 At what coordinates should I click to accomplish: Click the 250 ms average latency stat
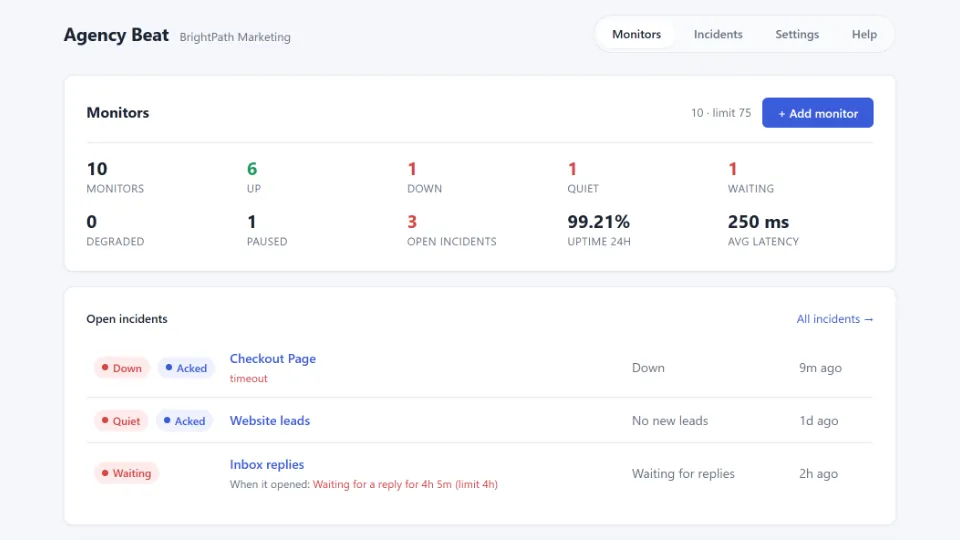click(763, 230)
